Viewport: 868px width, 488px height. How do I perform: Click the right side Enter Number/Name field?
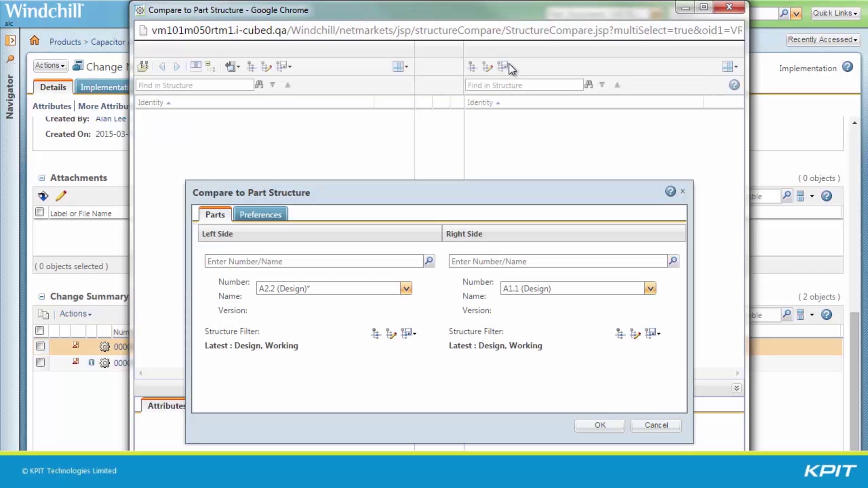point(558,261)
